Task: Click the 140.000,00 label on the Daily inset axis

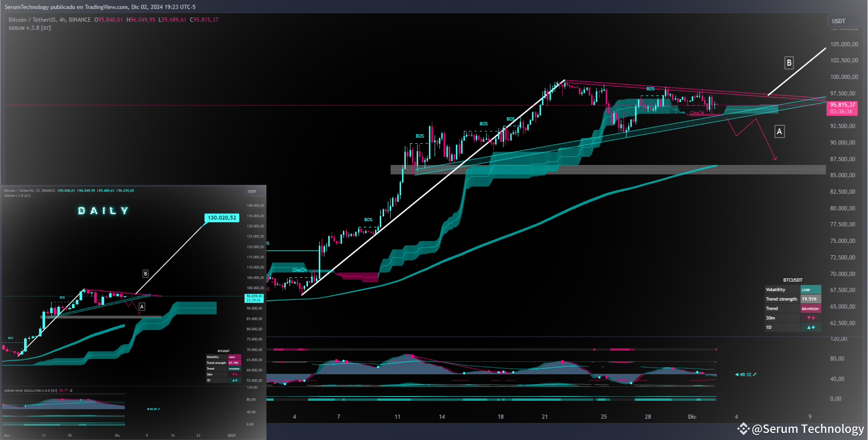Action: [255, 206]
